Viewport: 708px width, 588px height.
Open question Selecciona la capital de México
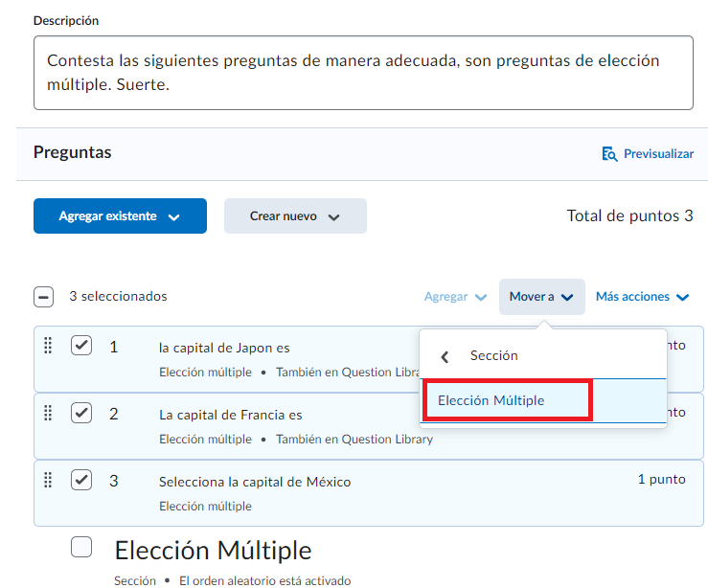(x=255, y=482)
